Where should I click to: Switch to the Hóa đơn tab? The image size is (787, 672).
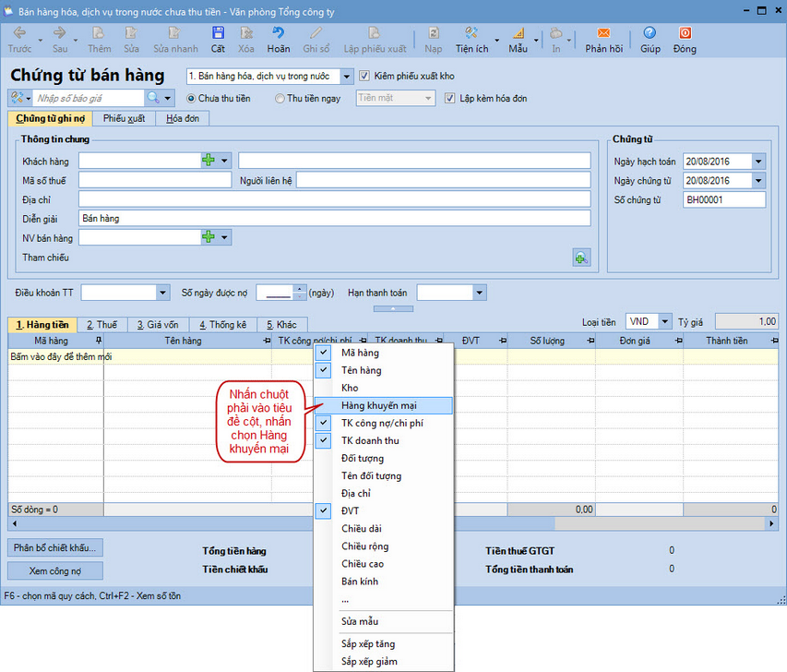182,118
